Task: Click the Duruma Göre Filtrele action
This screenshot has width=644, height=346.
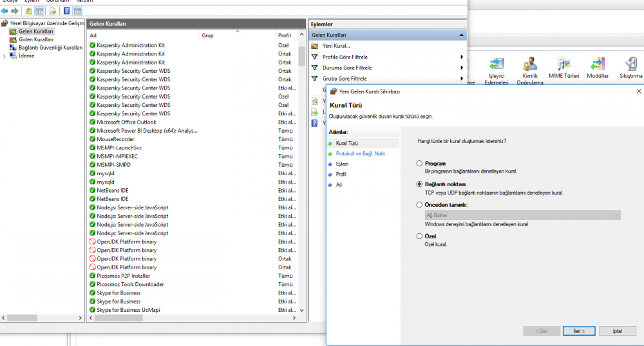Action: (x=347, y=68)
